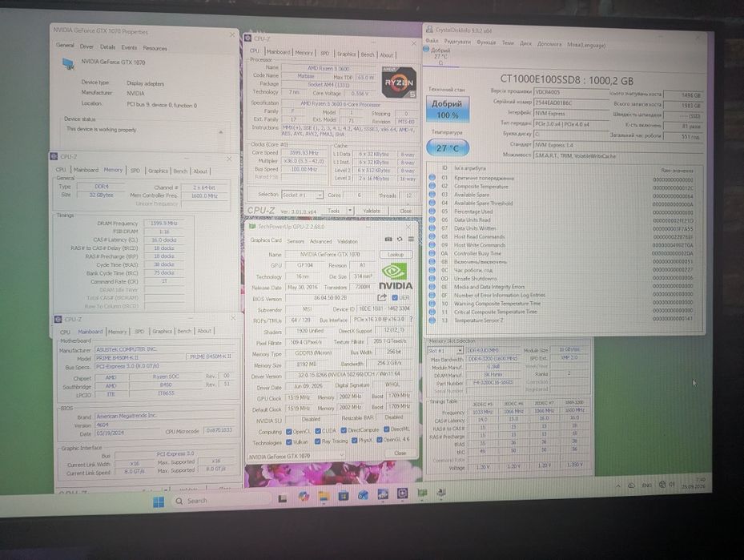Image resolution: width=744 pixels, height=560 pixels.
Task: Click the blue status dot for Critical Warning row
Action: pos(432,178)
